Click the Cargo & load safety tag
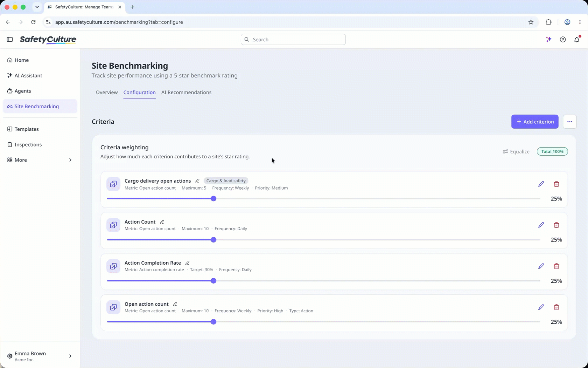This screenshot has height=368, width=588. pos(226,181)
